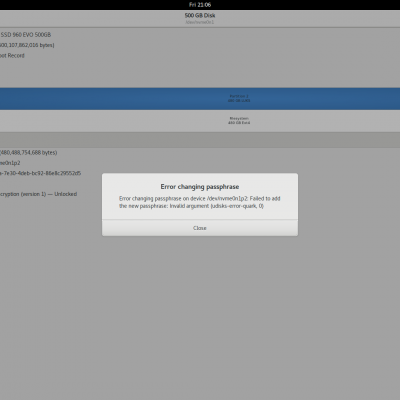Click the Encryption version 1 Unlocked text
The image size is (400, 400).
tap(38, 194)
